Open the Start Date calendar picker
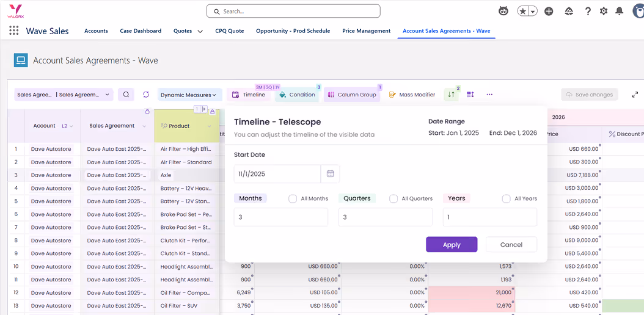The image size is (644, 315). [330, 174]
